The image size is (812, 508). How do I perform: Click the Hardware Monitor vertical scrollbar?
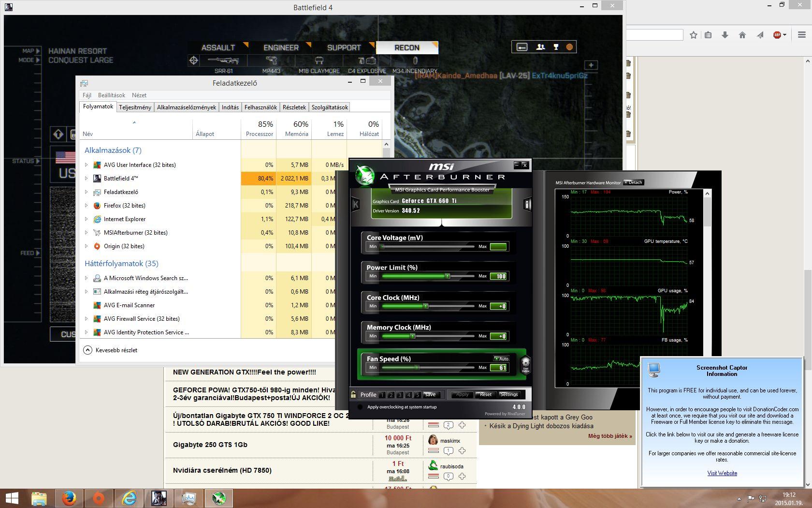click(708, 289)
